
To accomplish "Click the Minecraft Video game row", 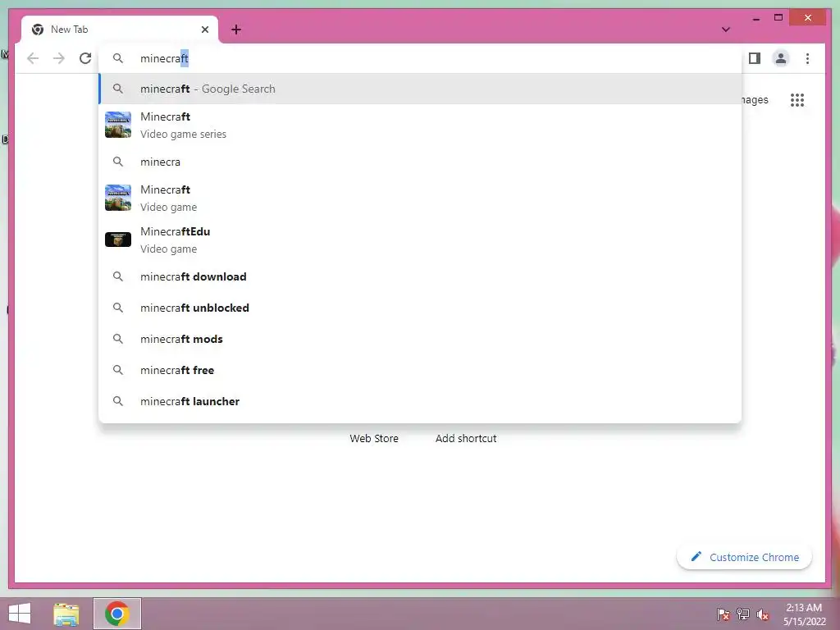I will click(x=421, y=198).
